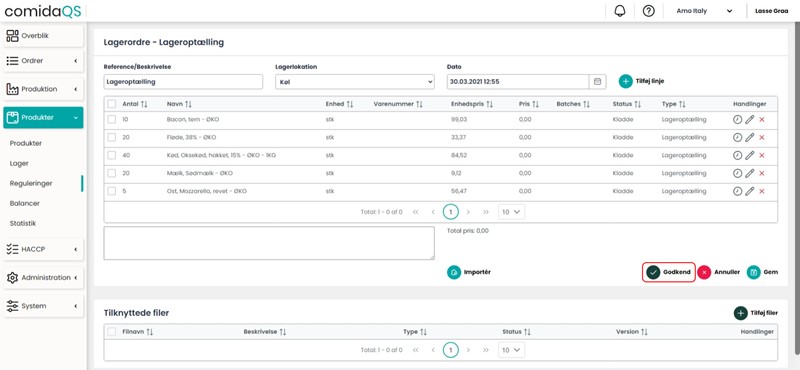Approve with the Godkend button
Image resolution: width=800 pixels, height=370 pixels.
click(x=668, y=272)
